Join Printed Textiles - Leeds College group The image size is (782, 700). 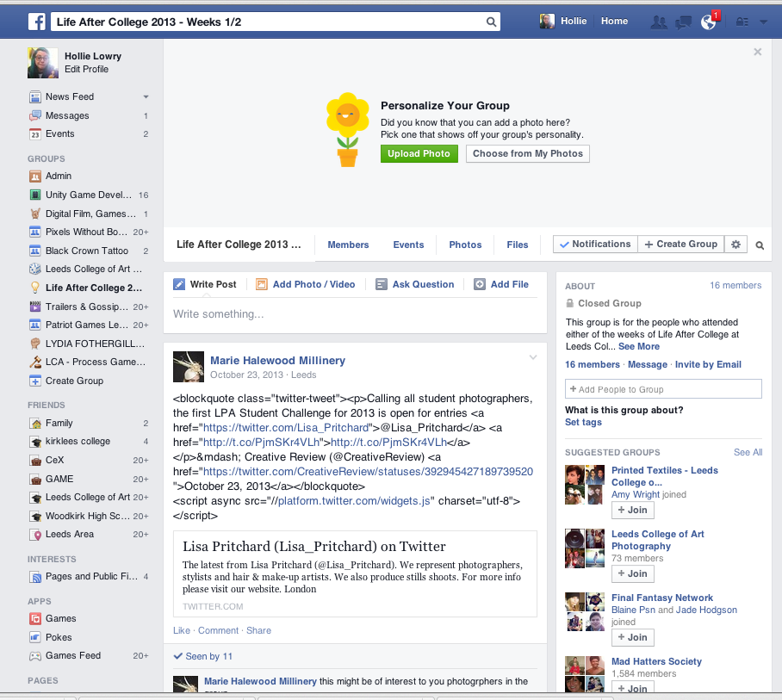pos(632,510)
